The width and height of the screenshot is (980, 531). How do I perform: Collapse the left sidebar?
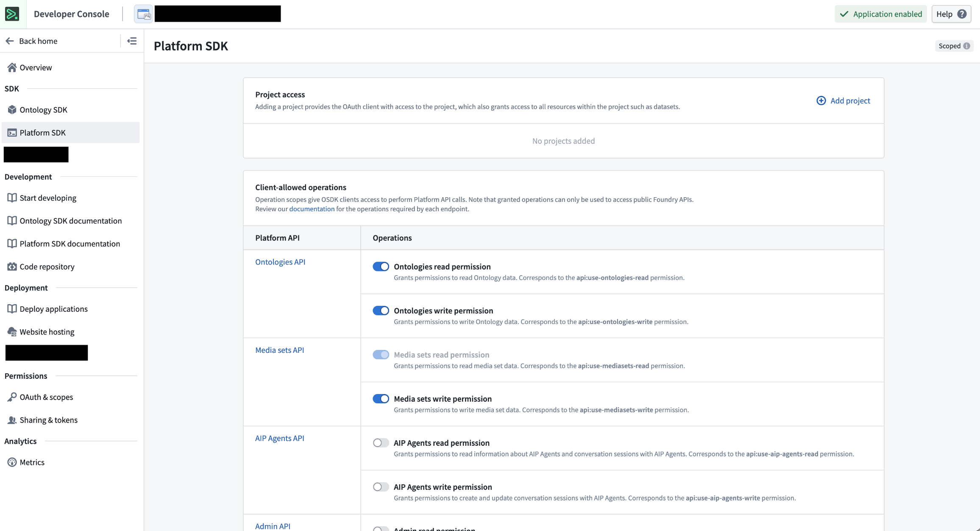[132, 41]
